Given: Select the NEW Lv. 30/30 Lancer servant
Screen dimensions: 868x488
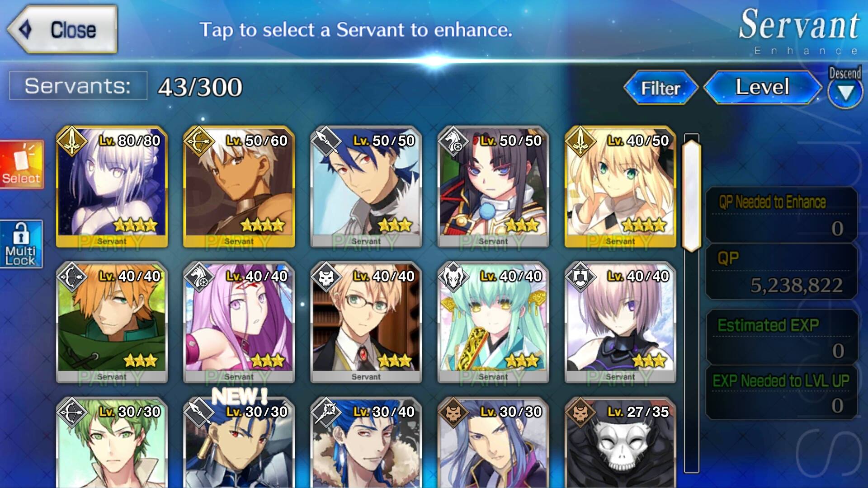Looking at the screenshot, I should 239,442.
